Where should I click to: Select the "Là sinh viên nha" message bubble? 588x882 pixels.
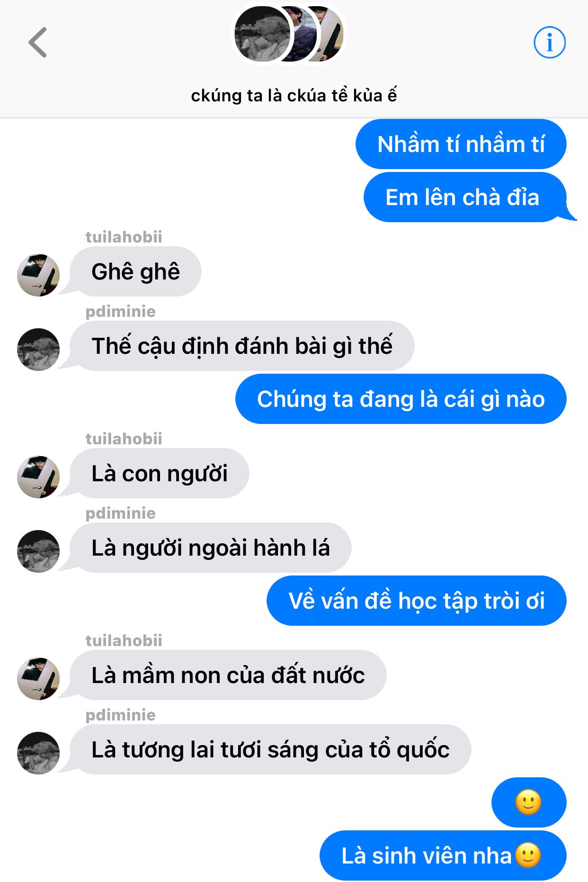[x=443, y=855]
